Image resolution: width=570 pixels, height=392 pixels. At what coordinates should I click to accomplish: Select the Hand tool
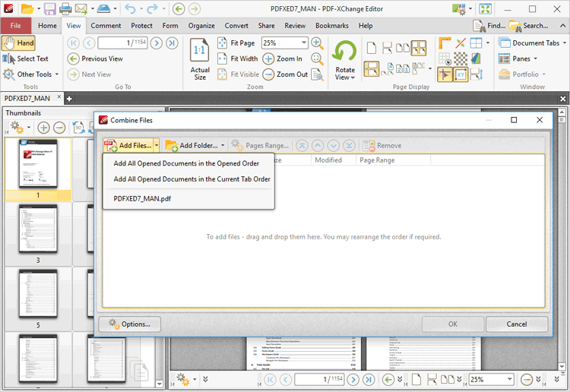18,43
